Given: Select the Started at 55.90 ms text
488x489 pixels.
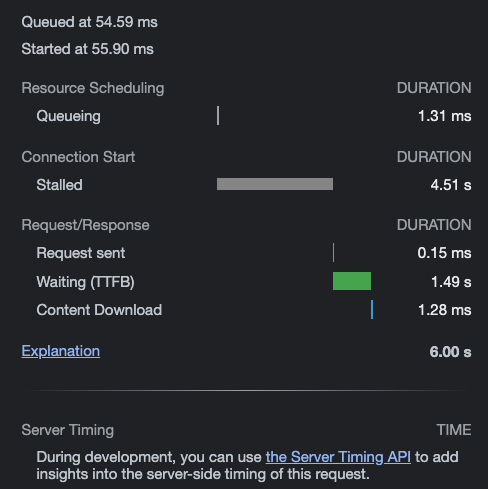Looking at the screenshot, I should (x=87, y=49).
